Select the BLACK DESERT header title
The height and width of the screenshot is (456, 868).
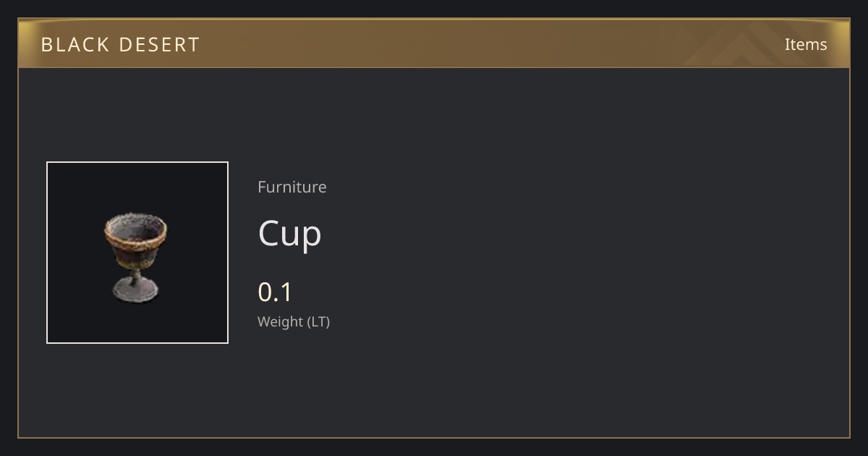point(120,45)
